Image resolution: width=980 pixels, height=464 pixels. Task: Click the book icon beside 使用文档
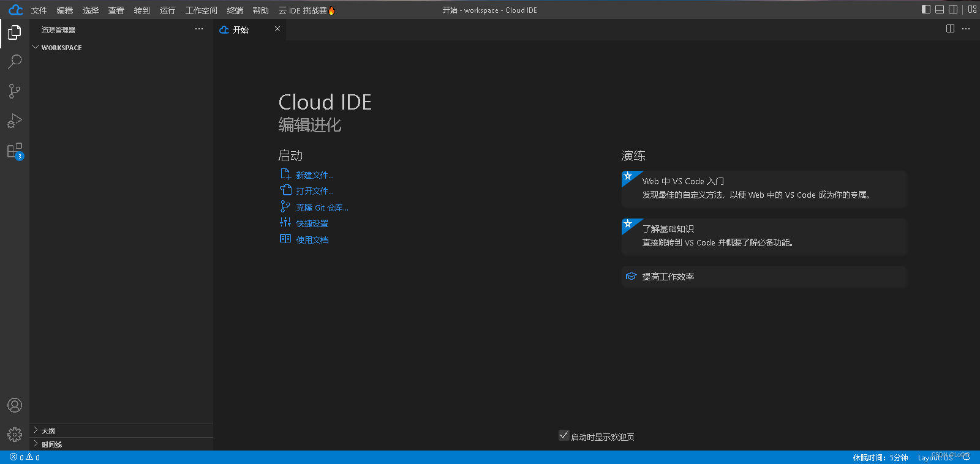tap(285, 239)
